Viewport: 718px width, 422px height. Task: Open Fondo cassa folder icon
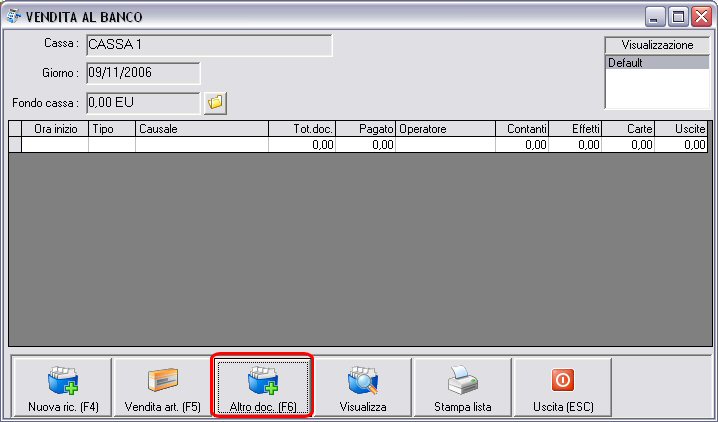[215, 103]
